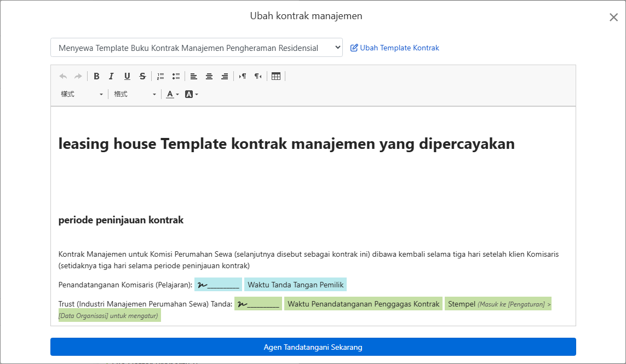
Task: Insert a numbered list
Action: (160, 76)
